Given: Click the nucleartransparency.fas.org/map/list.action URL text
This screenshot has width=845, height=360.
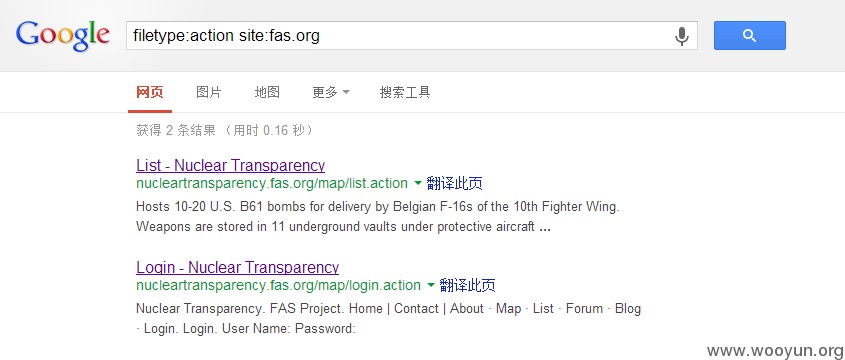Looking at the screenshot, I should pyautogui.click(x=272, y=183).
